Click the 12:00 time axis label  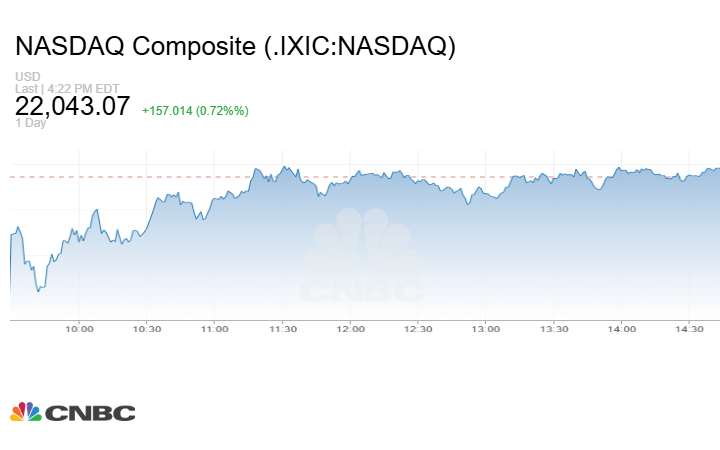coord(350,329)
